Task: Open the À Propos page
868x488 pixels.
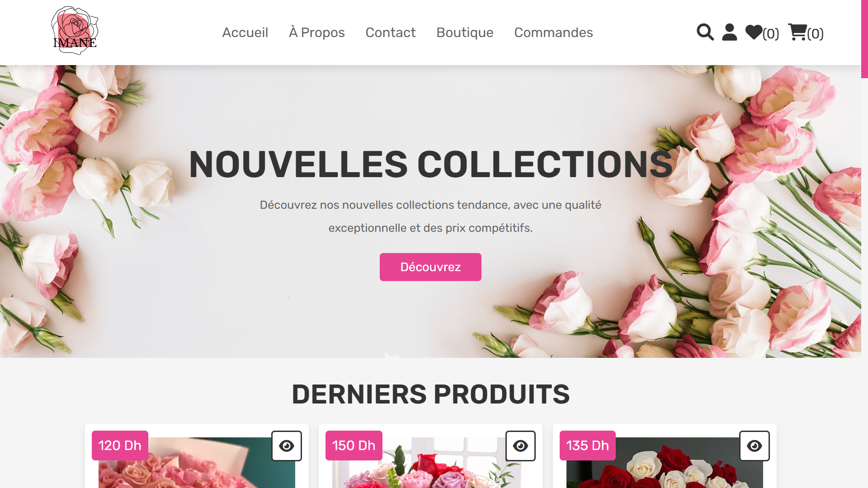Action: 317,33
